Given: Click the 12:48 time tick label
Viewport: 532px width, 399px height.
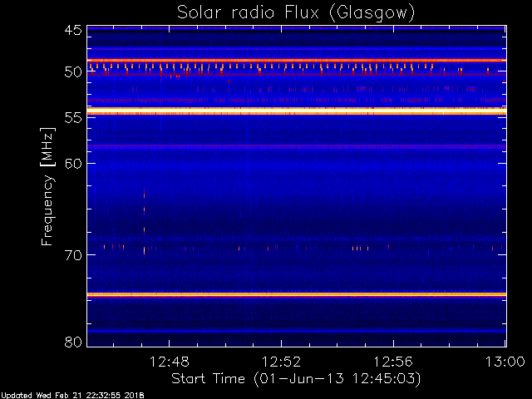Looking at the screenshot, I should [x=169, y=362].
